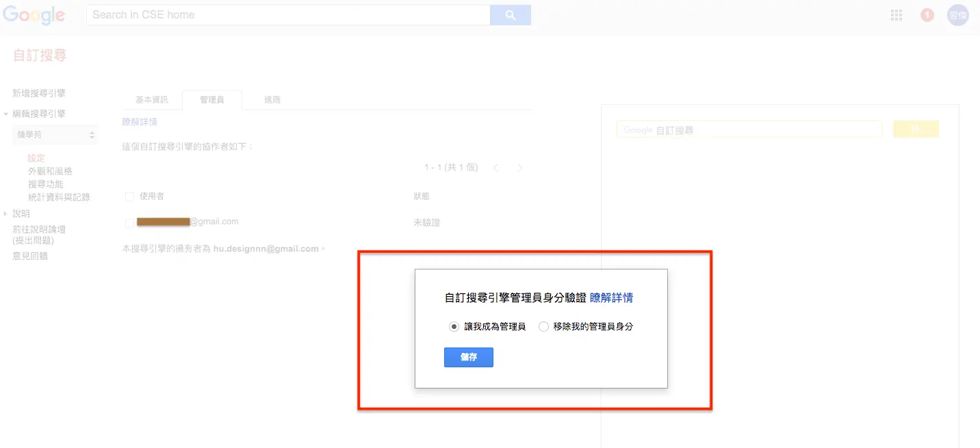Open 新增搜尋引擎 in the sidebar

[39, 94]
